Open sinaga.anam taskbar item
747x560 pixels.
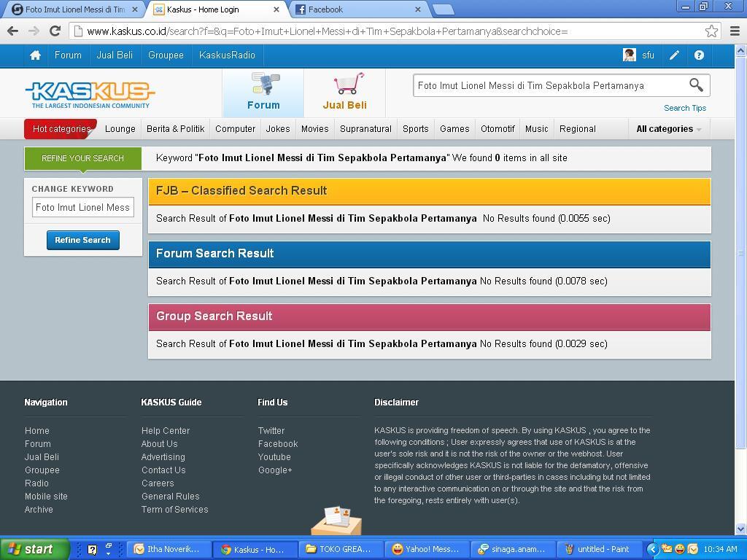pyautogui.click(x=513, y=549)
